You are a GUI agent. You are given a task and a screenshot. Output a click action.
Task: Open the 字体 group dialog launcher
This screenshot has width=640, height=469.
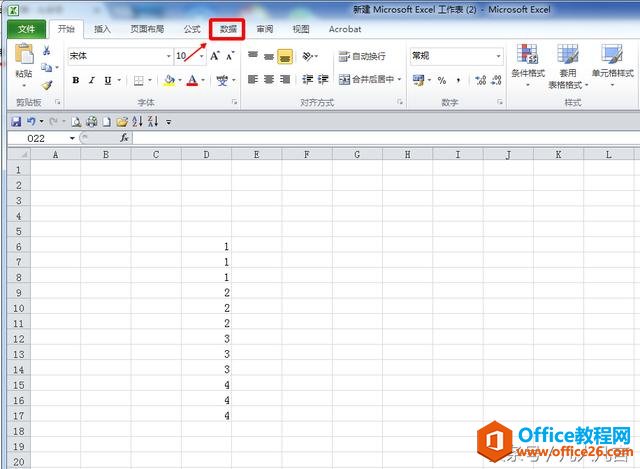[x=234, y=102]
